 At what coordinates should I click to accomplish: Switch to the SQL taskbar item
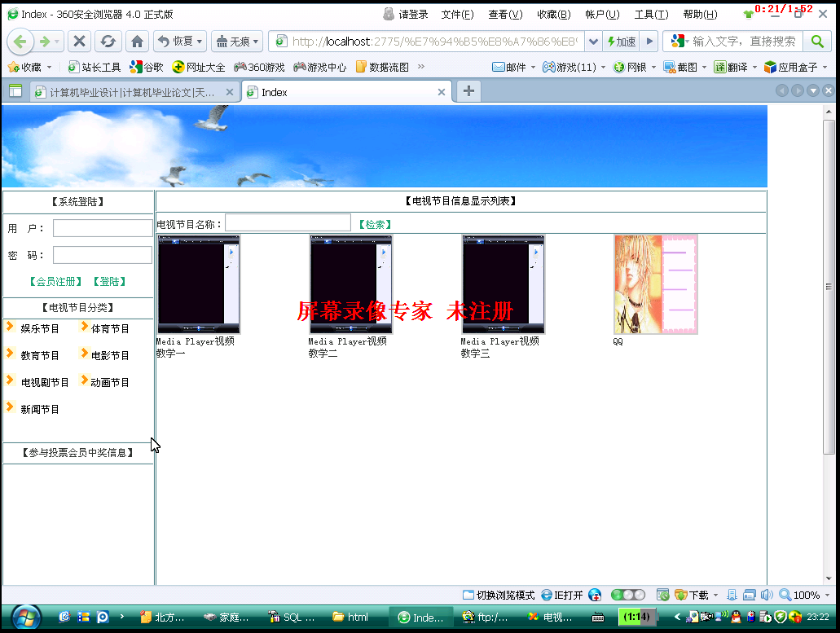pyautogui.click(x=292, y=618)
